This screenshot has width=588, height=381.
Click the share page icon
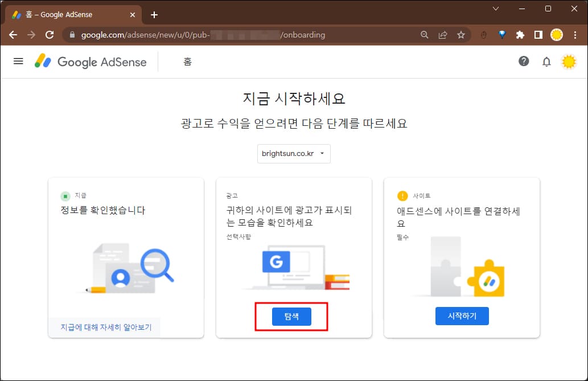[443, 35]
